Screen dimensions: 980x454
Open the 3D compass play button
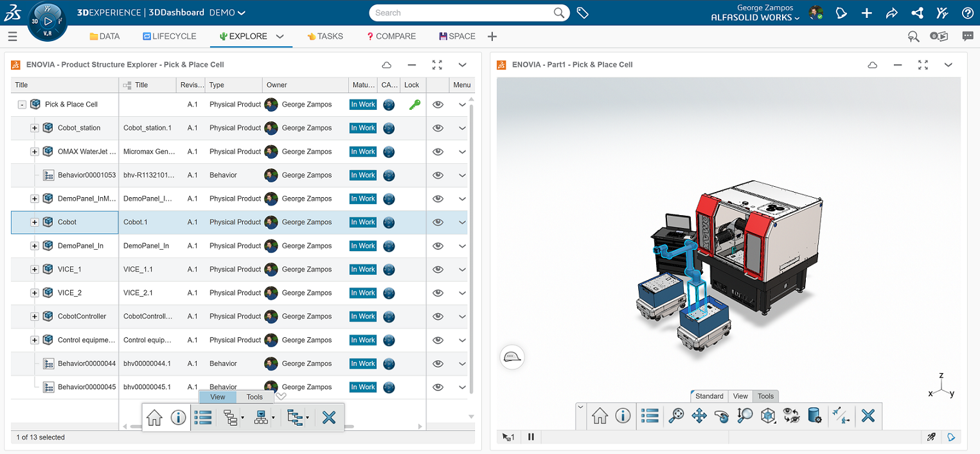[48, 21]
